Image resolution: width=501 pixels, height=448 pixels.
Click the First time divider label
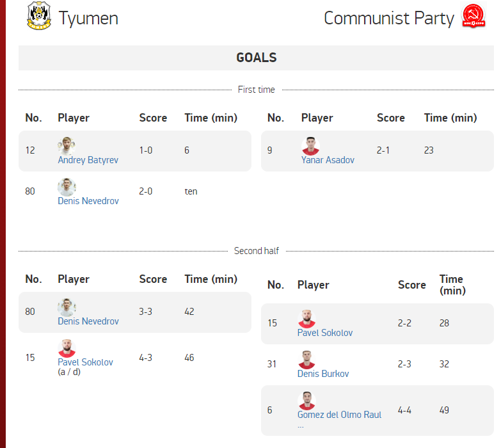pos(256,90)
